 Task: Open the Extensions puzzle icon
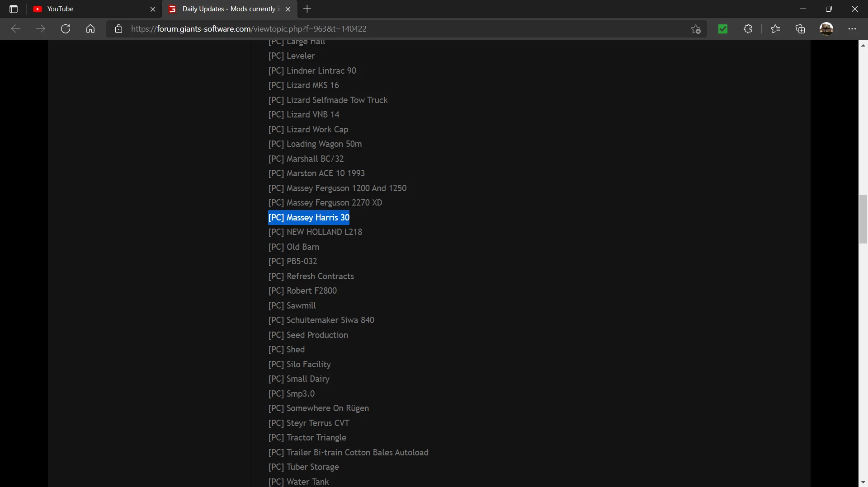coord(748,29)
